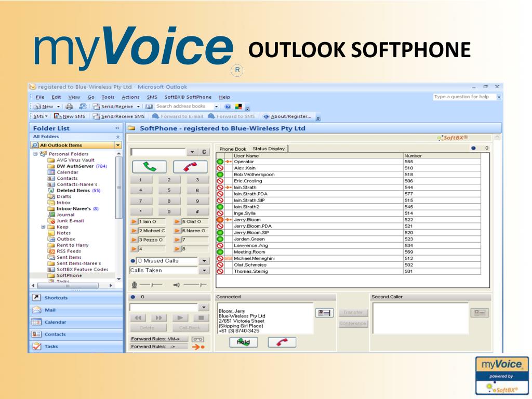Click Forward to E-mail toolbar item

pyautogui.click(x=178, y=116)
